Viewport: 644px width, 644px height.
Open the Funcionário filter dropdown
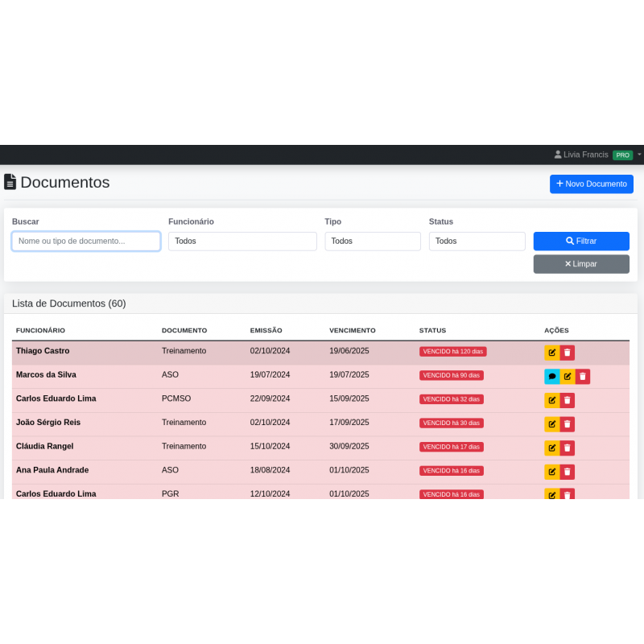242,241
